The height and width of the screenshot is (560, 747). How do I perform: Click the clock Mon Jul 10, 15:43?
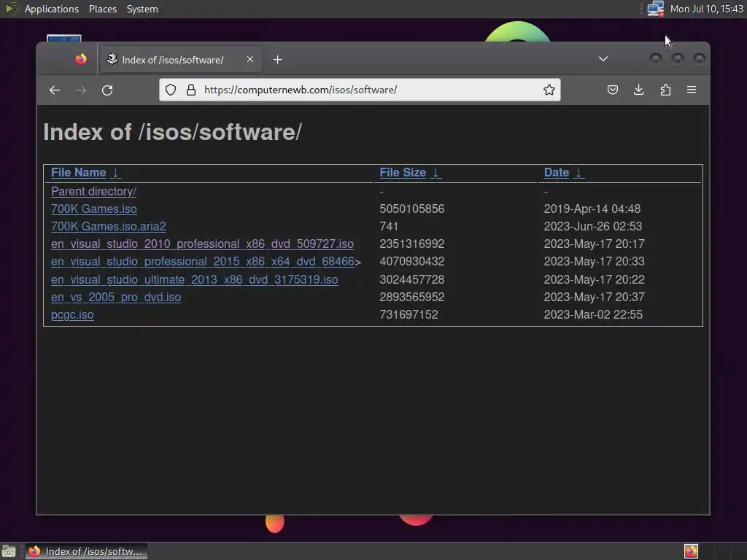pyautogui.click(x=707, y=9)
